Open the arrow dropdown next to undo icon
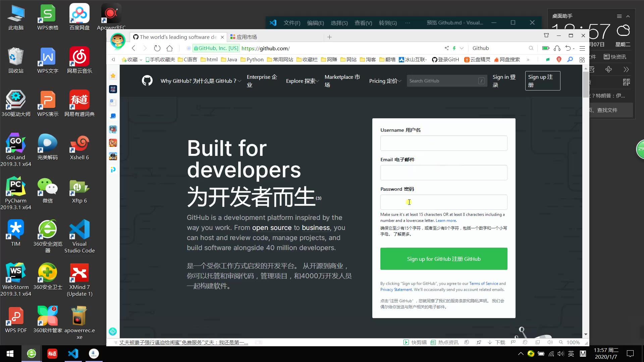The height and width of the screenshot is (362, 644). (574, 49)
